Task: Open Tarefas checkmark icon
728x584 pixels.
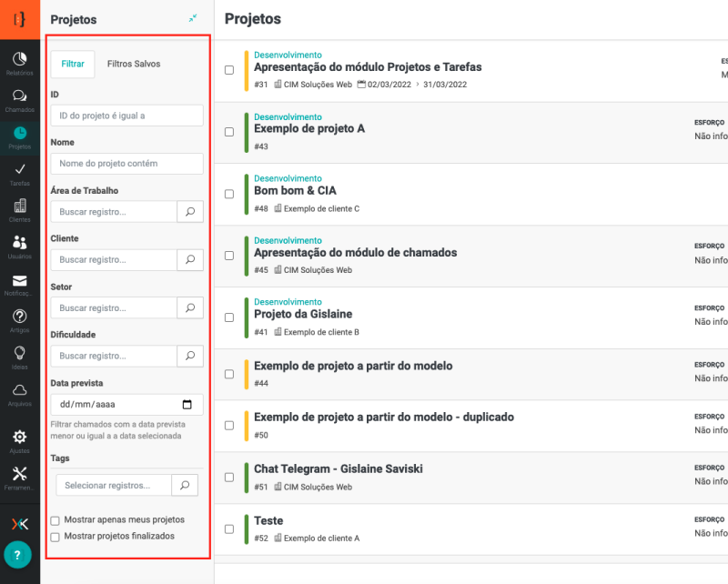Action: (20, 173)
